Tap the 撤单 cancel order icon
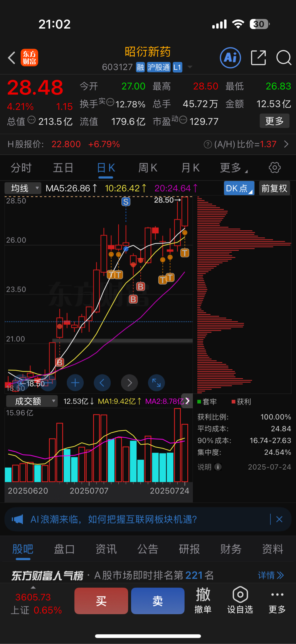This screenshot has width=296, height=644. pyautogui.click(x=203, y=600)
